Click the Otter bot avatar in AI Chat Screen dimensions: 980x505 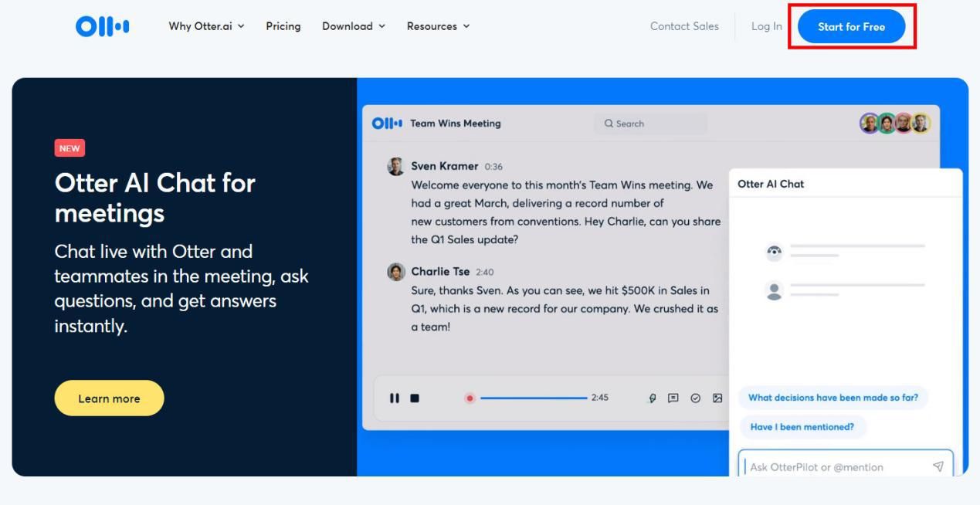pyautogui.click(x=774, y=252)
